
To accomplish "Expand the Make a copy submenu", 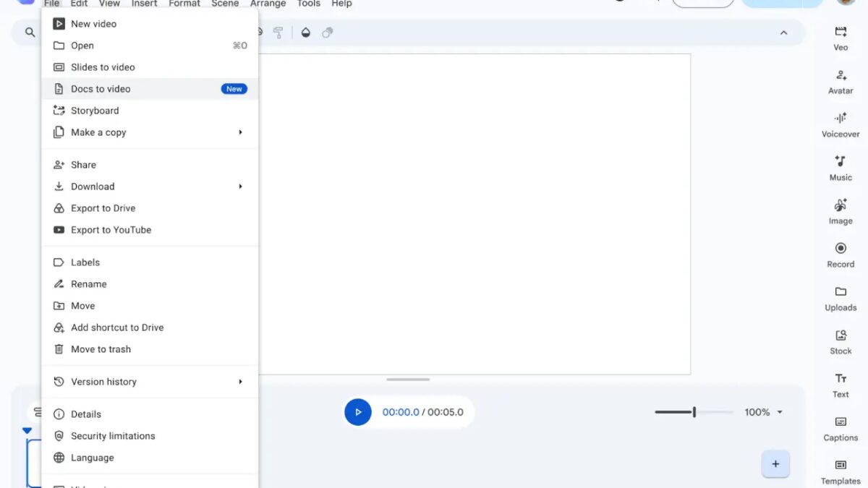I will (x=150, y=132).
